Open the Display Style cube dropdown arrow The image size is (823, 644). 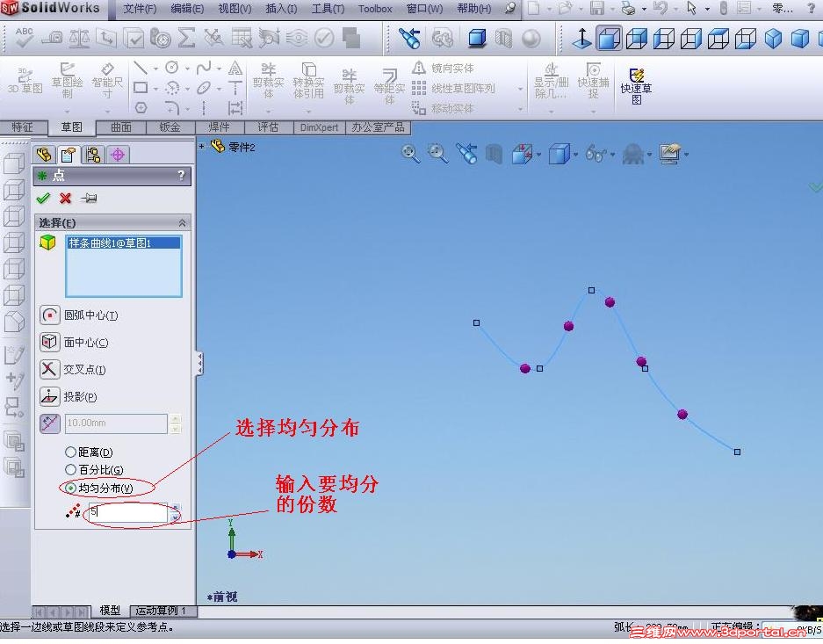[575, 155]
